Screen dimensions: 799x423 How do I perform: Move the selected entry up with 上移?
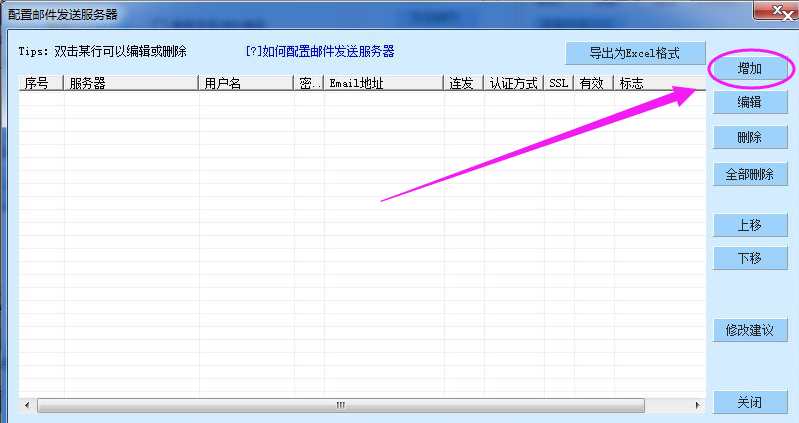(750, 225)
